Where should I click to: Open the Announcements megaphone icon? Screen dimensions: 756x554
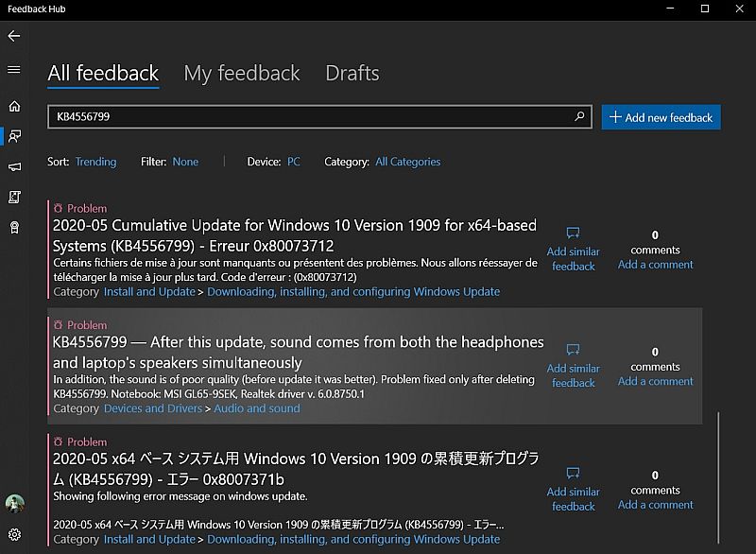[x=14, y=166]
